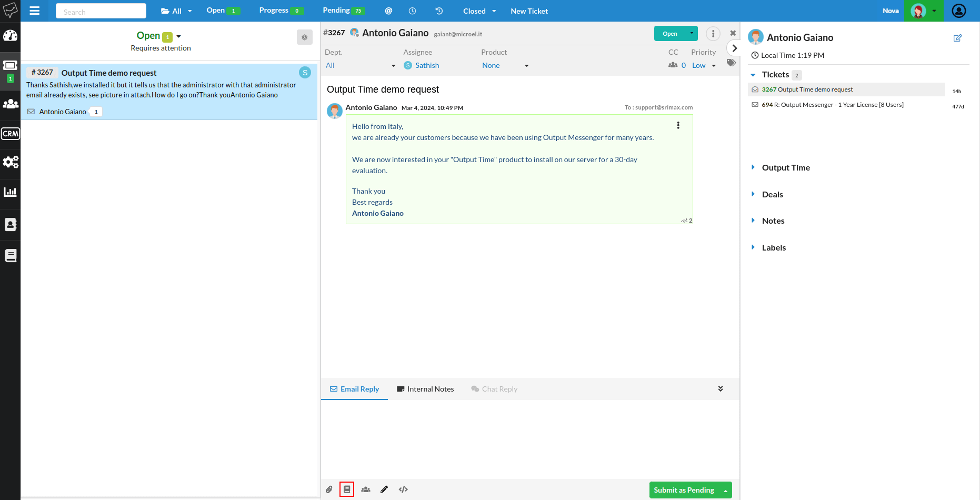The height and width of the screenshot is (500, 980).
Task: Click quoted replies count on message
Action: pos(687,221)
